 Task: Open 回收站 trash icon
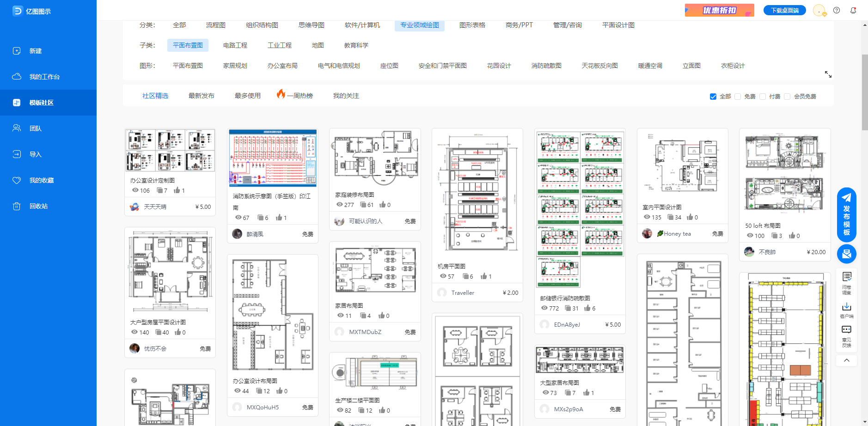tap(17, 206)
